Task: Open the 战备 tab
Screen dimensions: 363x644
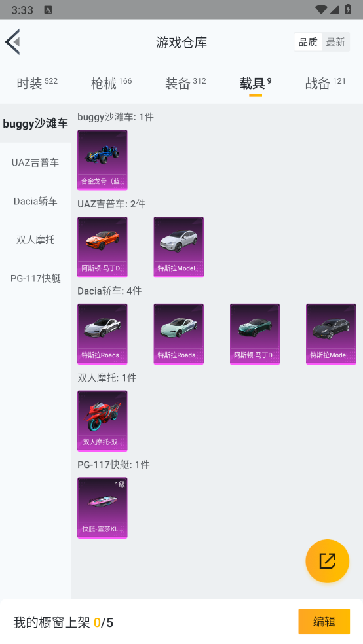Action: click(x=325, y=83)
